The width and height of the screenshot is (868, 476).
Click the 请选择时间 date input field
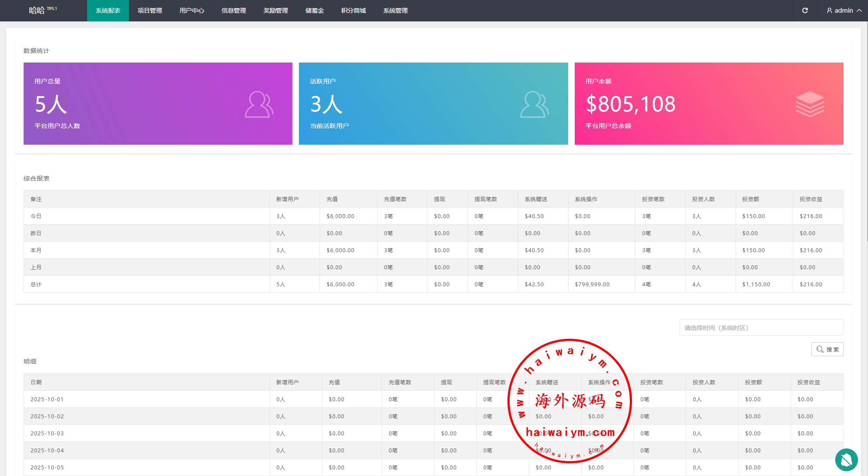tap(761, 328)
